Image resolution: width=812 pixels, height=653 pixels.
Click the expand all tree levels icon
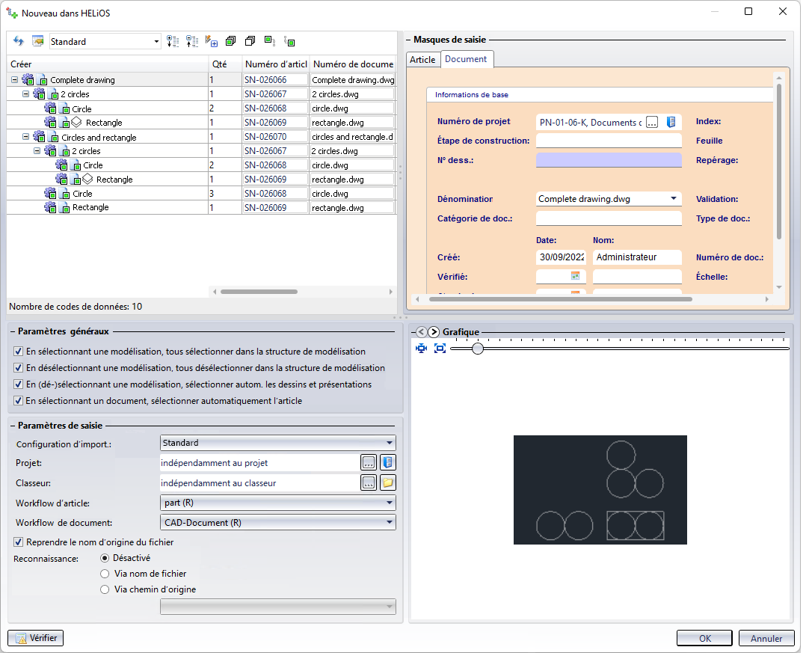(x=173, y=41)
